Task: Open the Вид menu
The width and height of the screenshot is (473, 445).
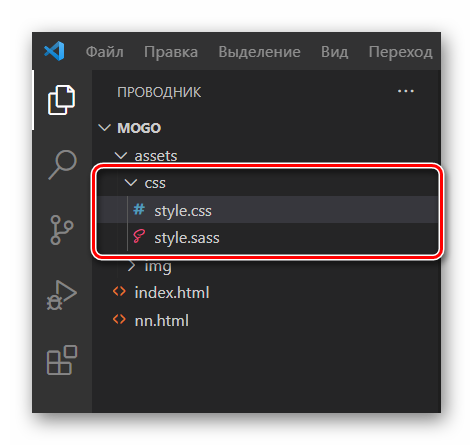Action: tap(335, 52)
